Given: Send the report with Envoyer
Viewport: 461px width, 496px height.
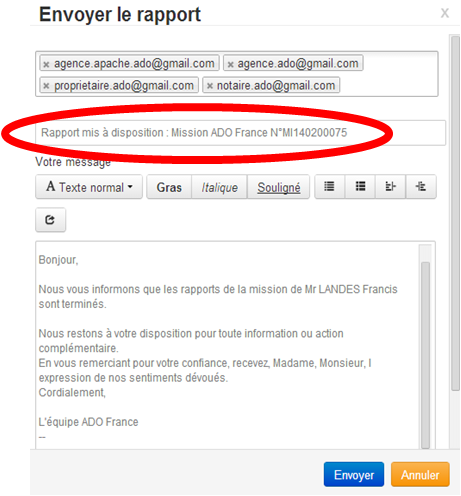Looking at the screenshot, I should [354, 474].
